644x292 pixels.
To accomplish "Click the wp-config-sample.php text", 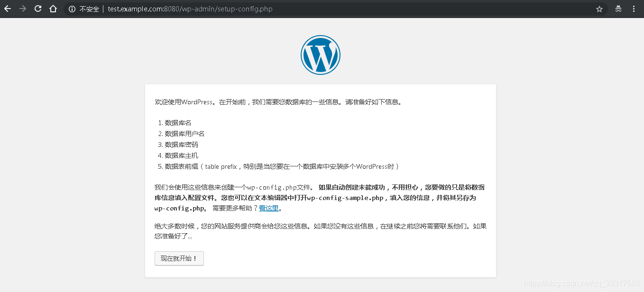I will point(345,198).
